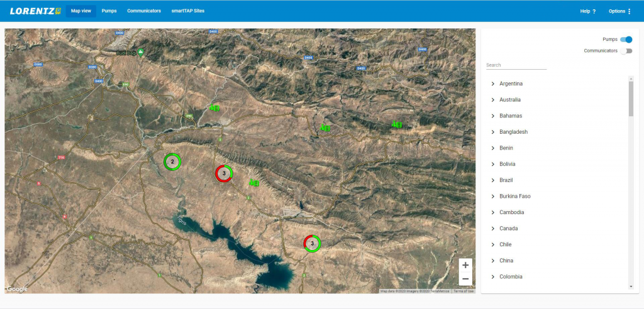Zoom out on the map
The image size is (644, 309).
click(x=465, y=279)
